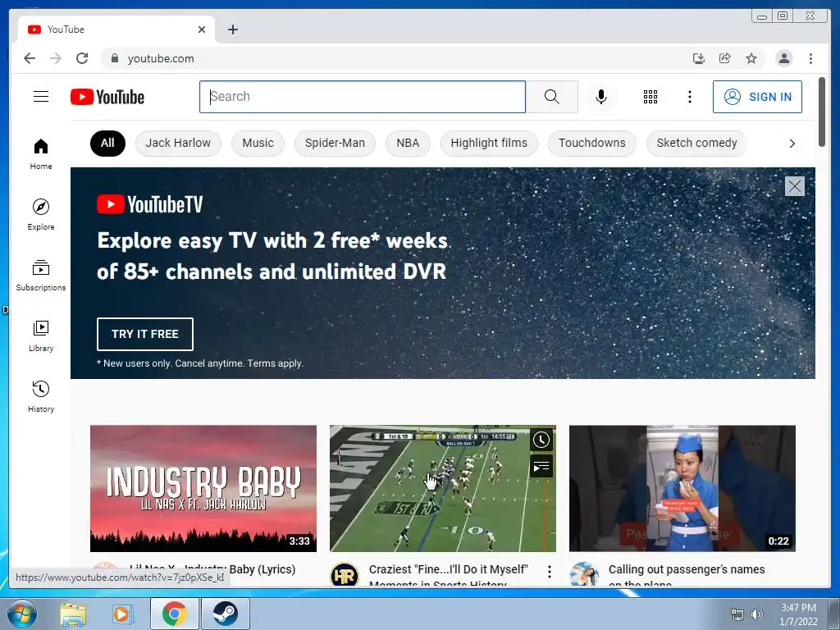
Task: Open Windows Explorer from taskbar
Action: tap(73, 614)
